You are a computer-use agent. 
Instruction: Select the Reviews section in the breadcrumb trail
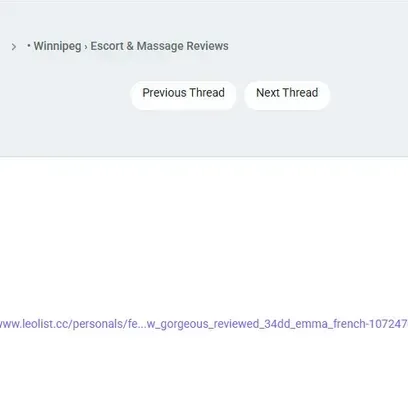[159, 46]
